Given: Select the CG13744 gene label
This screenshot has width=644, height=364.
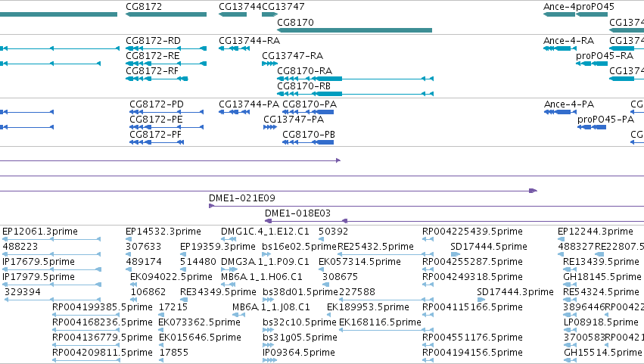Looking at the screenshot, I should point(240,7).
